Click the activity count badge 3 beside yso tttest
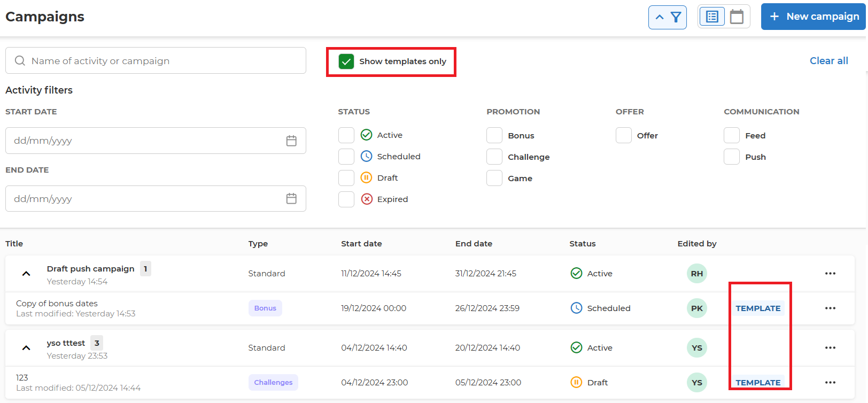 click(97, 343)
